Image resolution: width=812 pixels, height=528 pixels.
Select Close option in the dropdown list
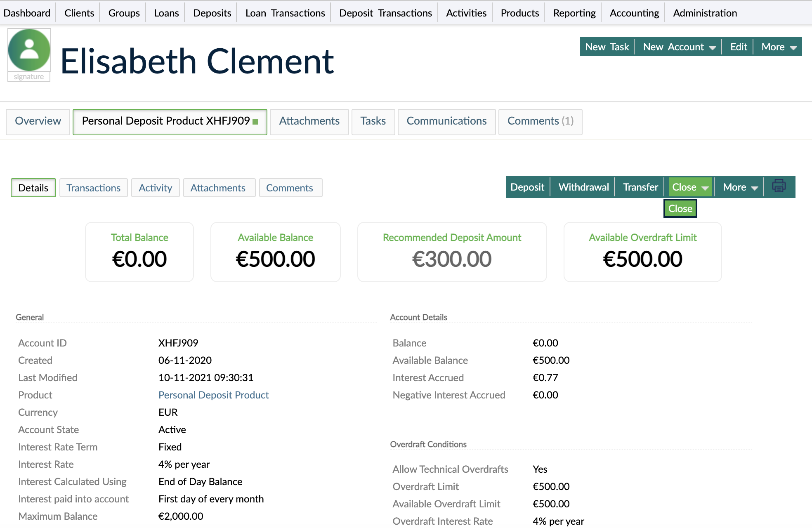click(x=680, y=209)
